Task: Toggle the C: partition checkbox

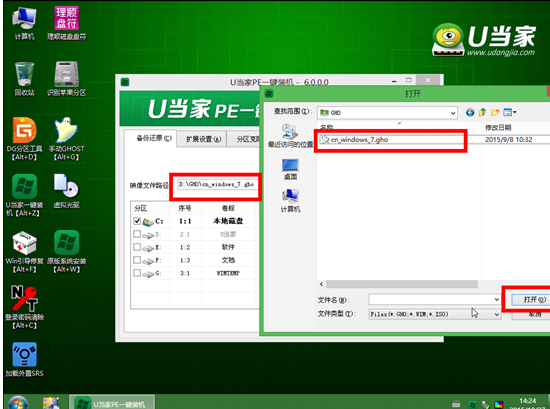Action: click(137, 221)
